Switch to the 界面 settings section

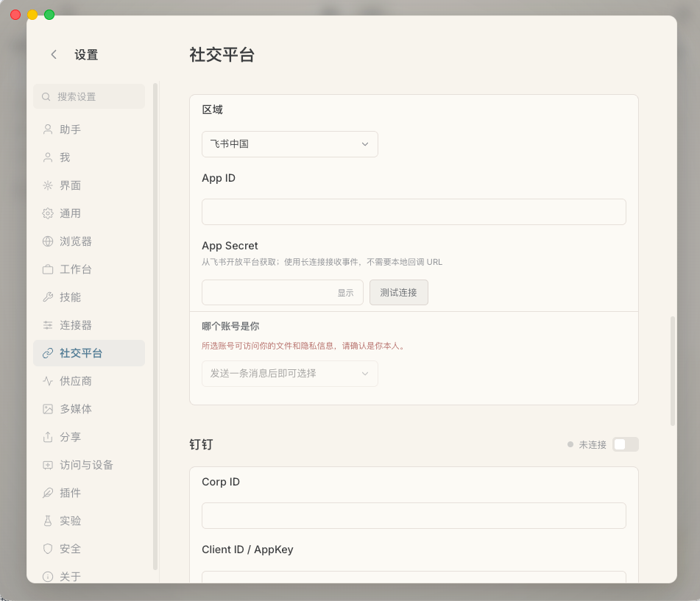[89, 185]
